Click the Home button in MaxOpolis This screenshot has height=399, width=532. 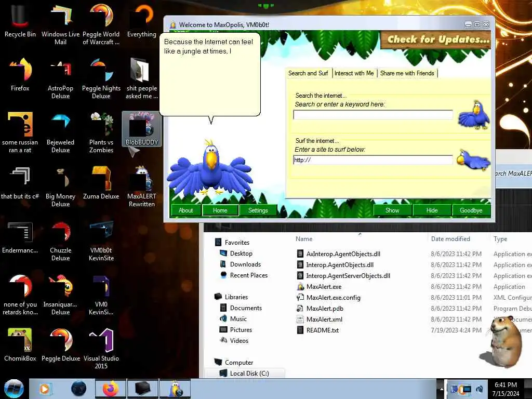pos(220,210)
